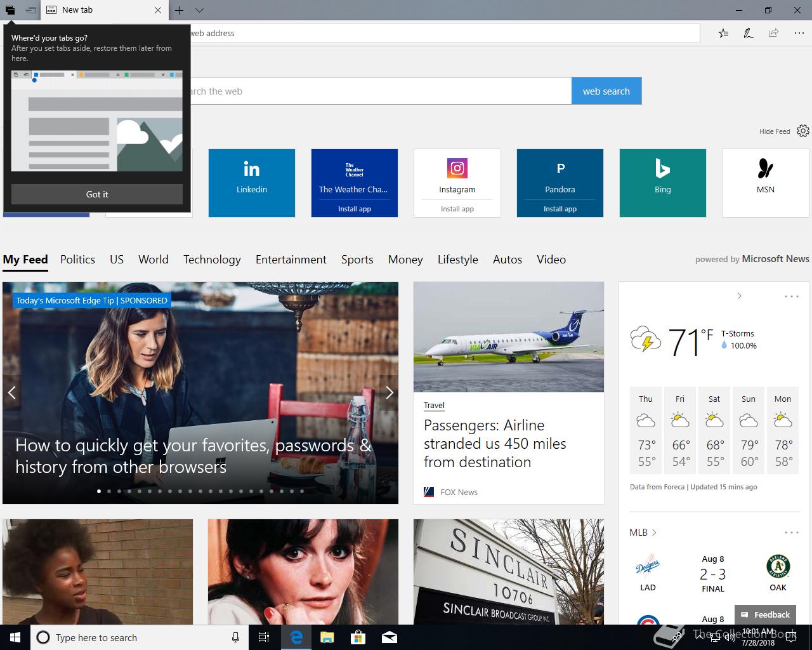Switch to the World tab
This screenshot has width=812, height=650.
click(x=154, y=260)
